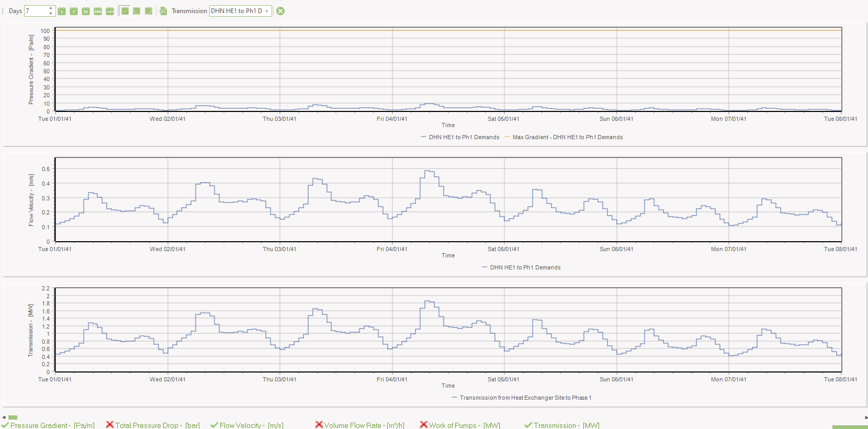Click the green horizontal scrollbar thumb

13,417
